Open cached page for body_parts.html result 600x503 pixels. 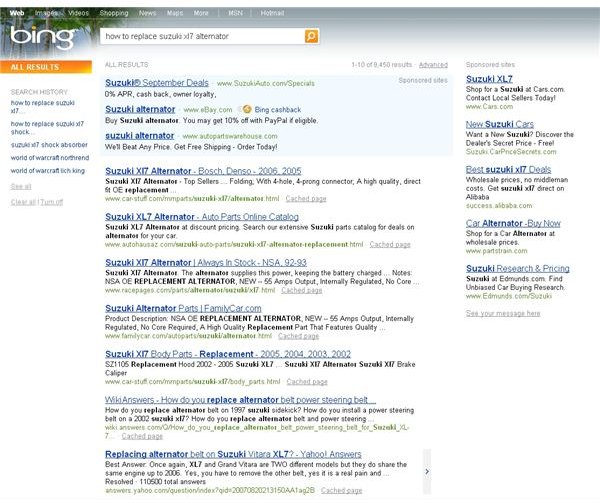(307, 381)
